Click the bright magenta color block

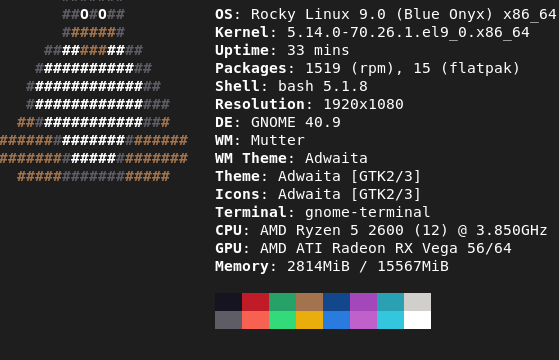[363, 320]
